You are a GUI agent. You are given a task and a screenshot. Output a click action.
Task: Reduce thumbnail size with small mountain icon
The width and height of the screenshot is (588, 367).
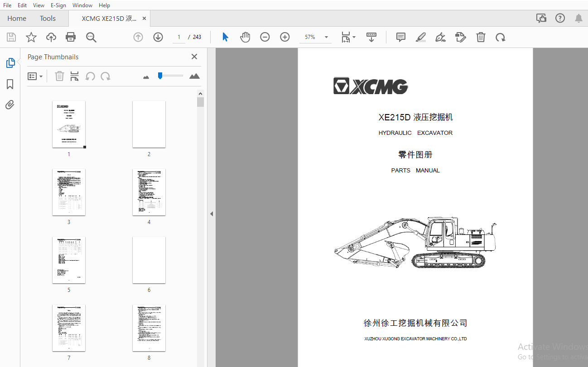tap(146, 77)
